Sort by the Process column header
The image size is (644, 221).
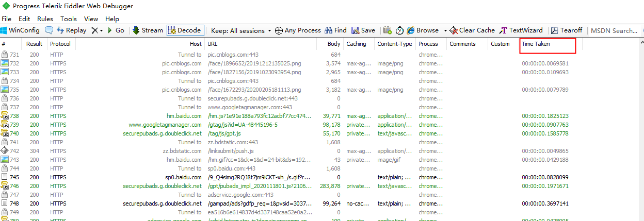pos(431,44)
